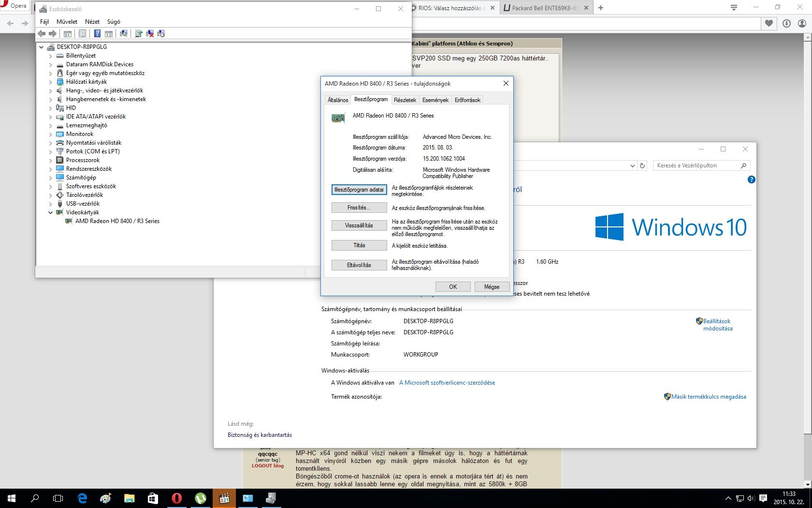This screenshot has height=508, width=812.
Task: Click the disable device toolbar icon with down arrow
Action: tap(161, 33)
